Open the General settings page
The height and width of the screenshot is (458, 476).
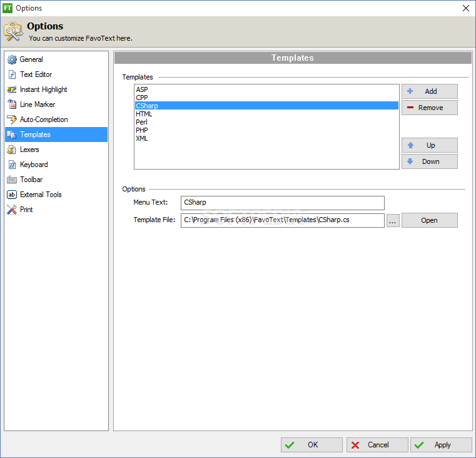click(x=56, y=59)
